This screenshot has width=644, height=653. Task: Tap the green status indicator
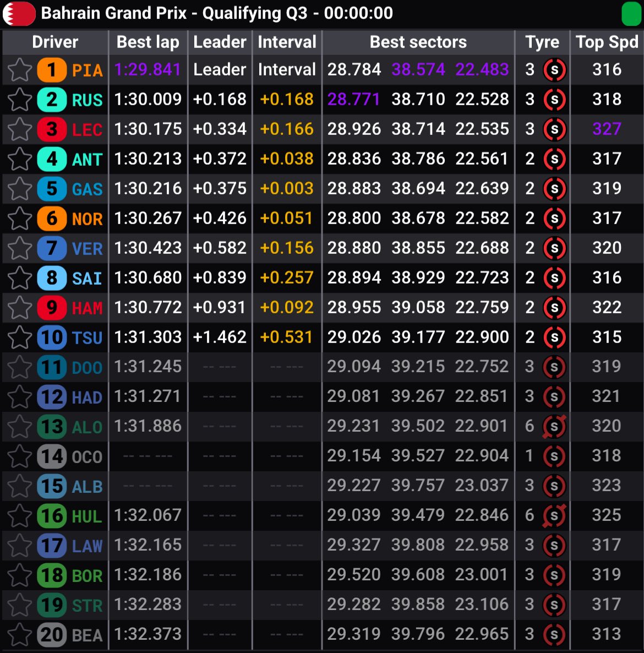coord(631,14)
